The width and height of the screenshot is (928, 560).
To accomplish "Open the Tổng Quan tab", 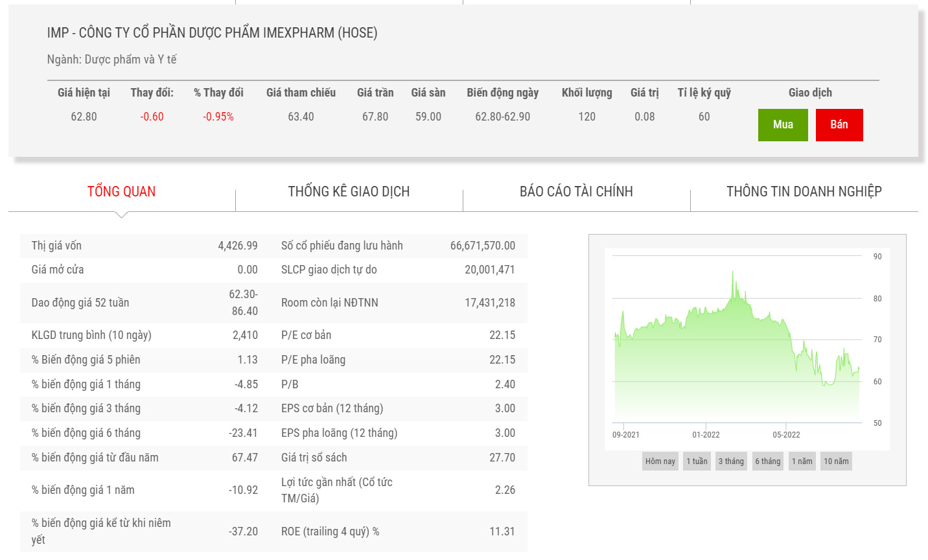I will 121,192.
